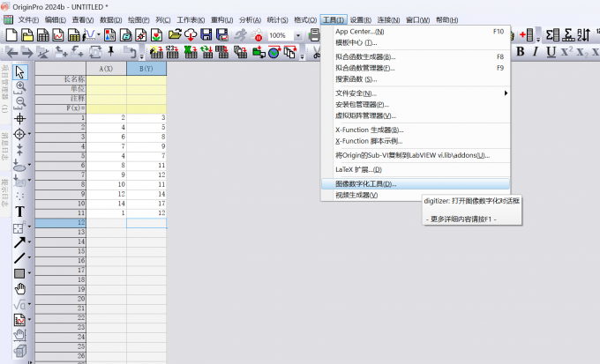This screenshot has width=600, height=364.
Task: Click cell with value 14 in column A
Action: pos(107,204)
